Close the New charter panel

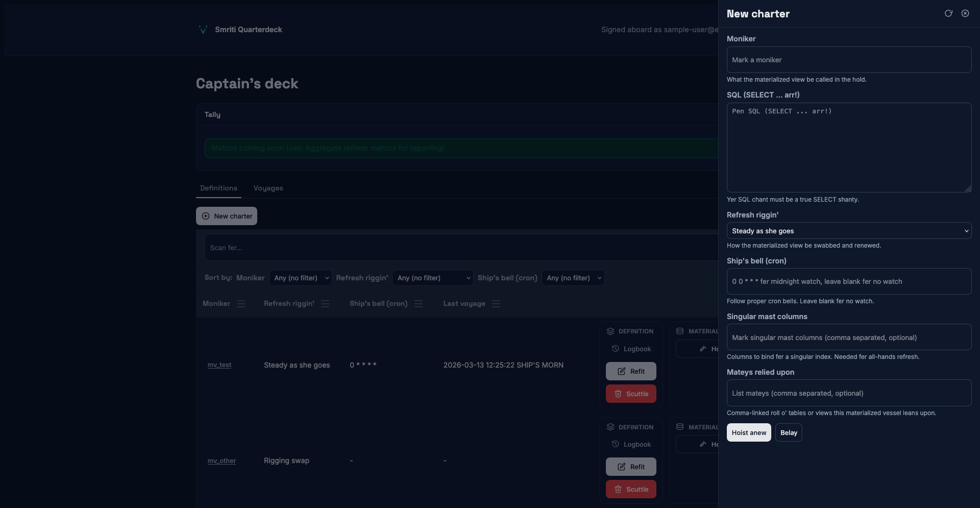click(965, 13)
